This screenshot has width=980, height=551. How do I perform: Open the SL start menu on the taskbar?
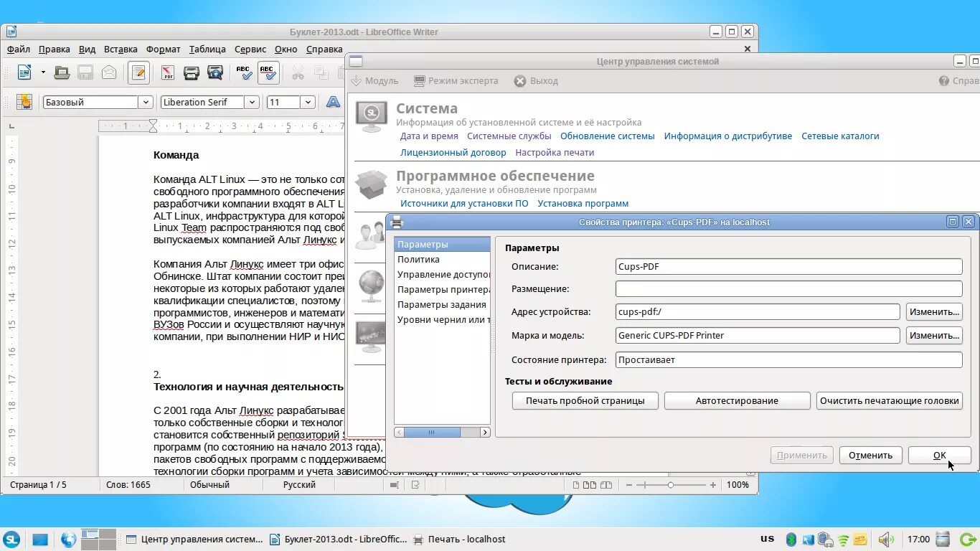[11, 540]
